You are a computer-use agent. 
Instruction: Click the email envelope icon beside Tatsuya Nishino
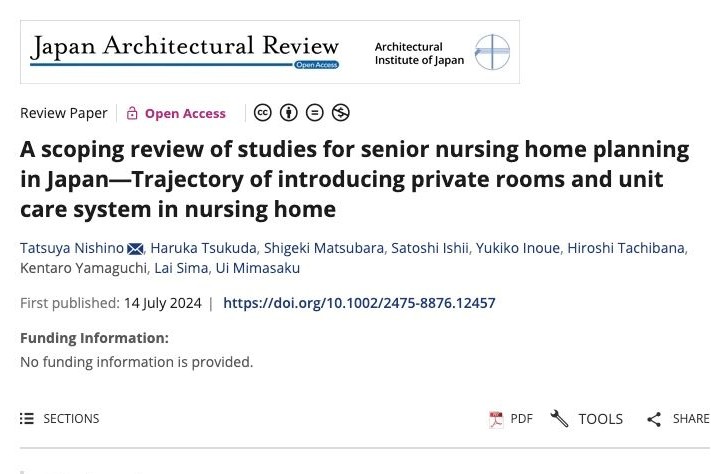point(135,249)
